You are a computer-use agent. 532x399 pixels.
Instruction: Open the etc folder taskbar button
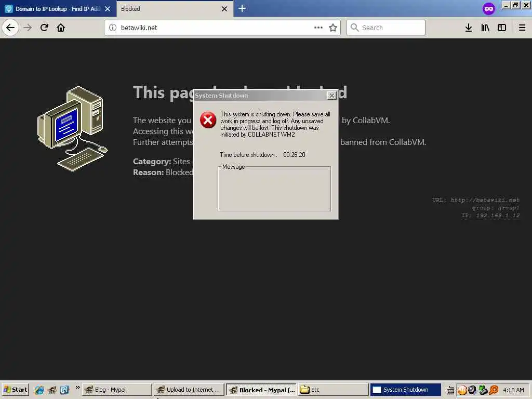coord(333,390)
